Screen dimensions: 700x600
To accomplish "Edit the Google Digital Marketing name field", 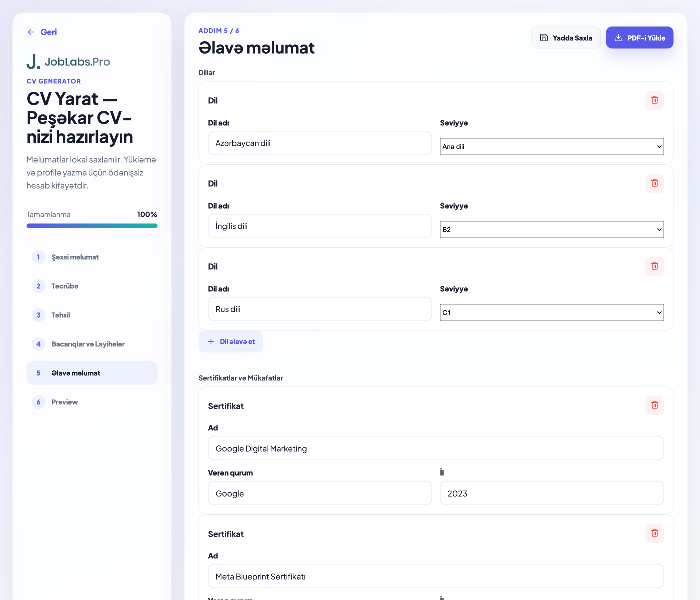I will click(436, 448).
